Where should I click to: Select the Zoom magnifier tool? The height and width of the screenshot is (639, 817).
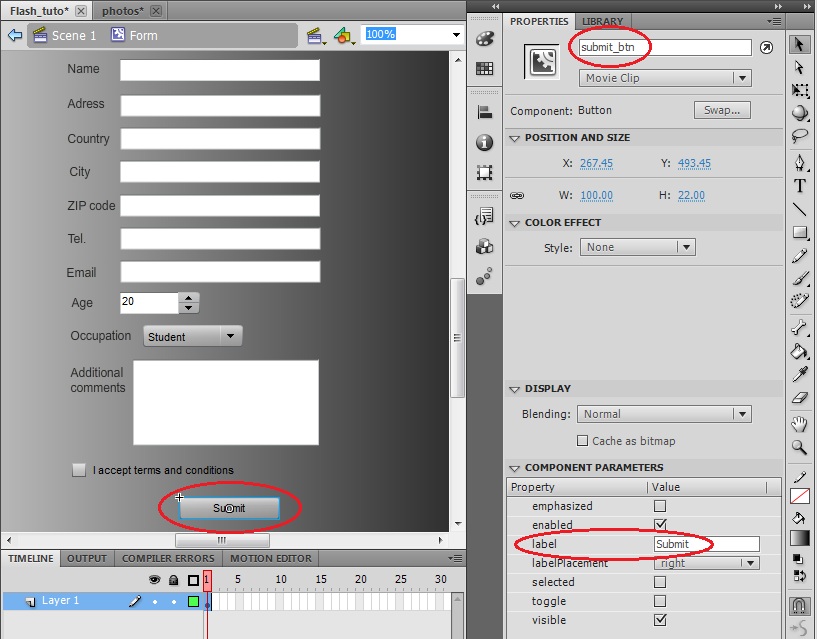(800, 447)
